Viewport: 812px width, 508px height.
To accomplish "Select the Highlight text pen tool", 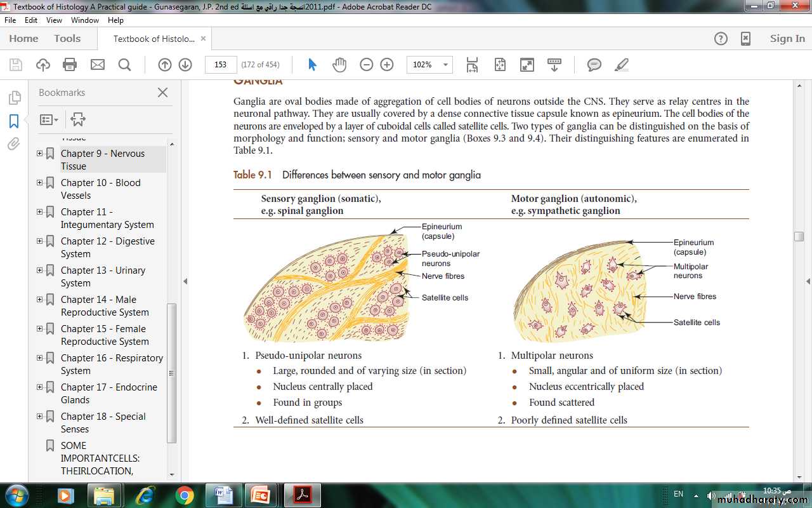I will (622, 65).
